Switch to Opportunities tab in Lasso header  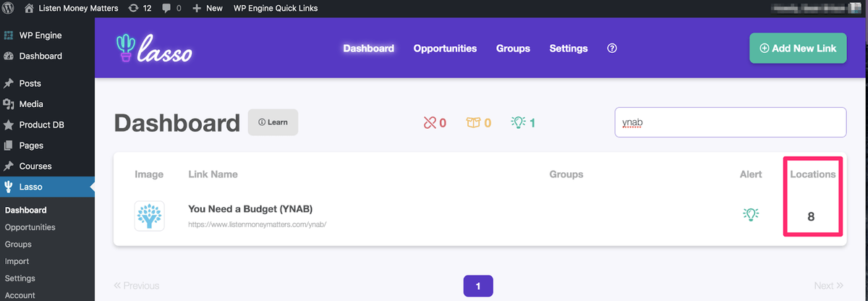click(x=445, y=48)
